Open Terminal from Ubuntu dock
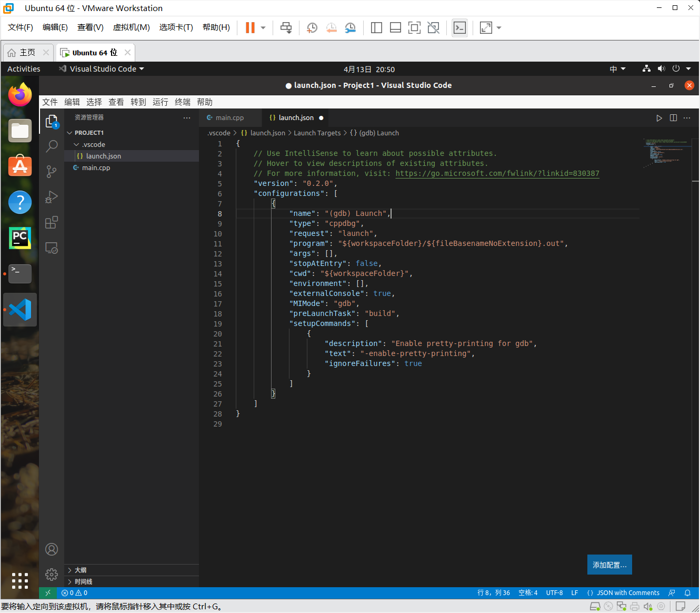 [x=20, y=274]
